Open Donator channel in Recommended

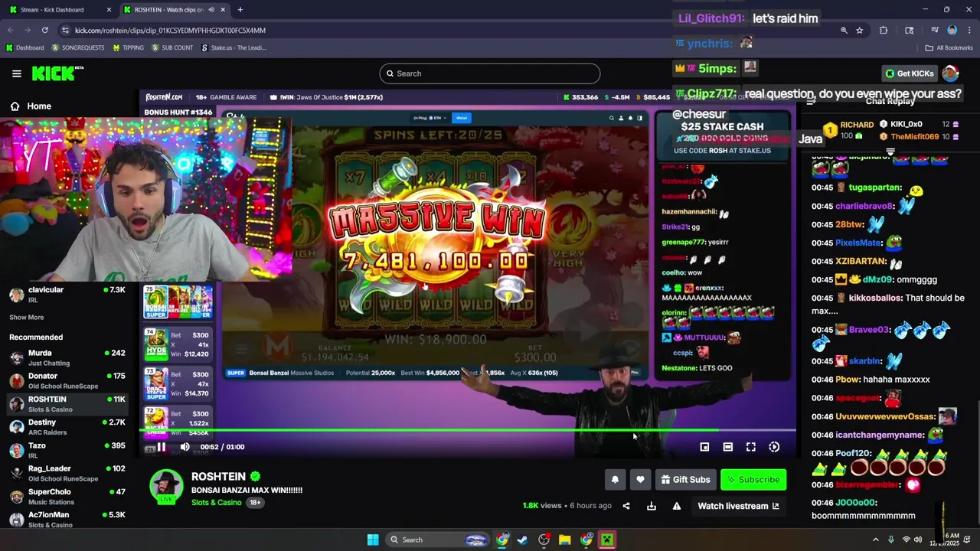pyautogui.click(x=67, y=380)
